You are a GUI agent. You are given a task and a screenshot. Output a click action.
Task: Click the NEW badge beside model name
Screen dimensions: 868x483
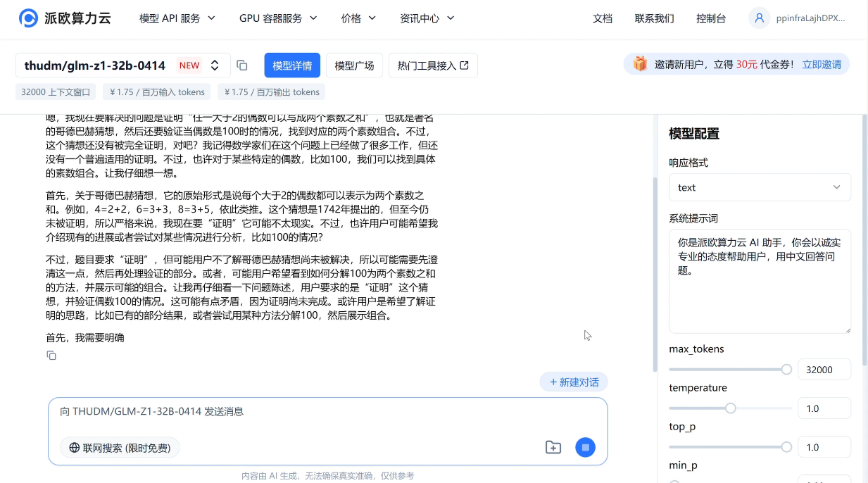coord(189,65)
